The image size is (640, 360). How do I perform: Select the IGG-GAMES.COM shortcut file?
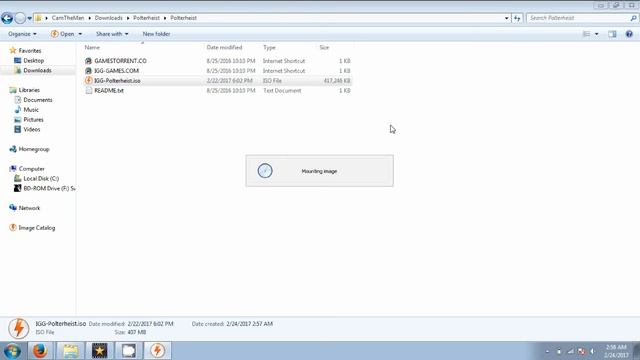tap(117, 71)
